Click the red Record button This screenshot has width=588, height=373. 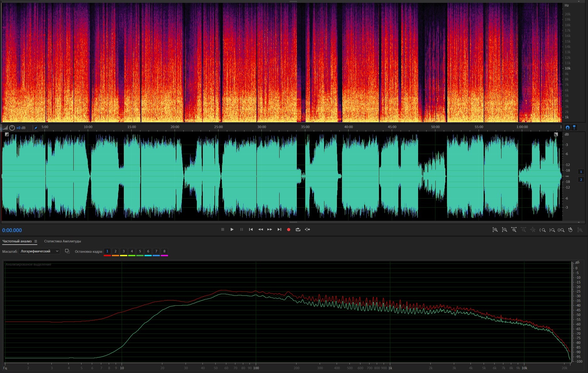(x=288, y=230)
